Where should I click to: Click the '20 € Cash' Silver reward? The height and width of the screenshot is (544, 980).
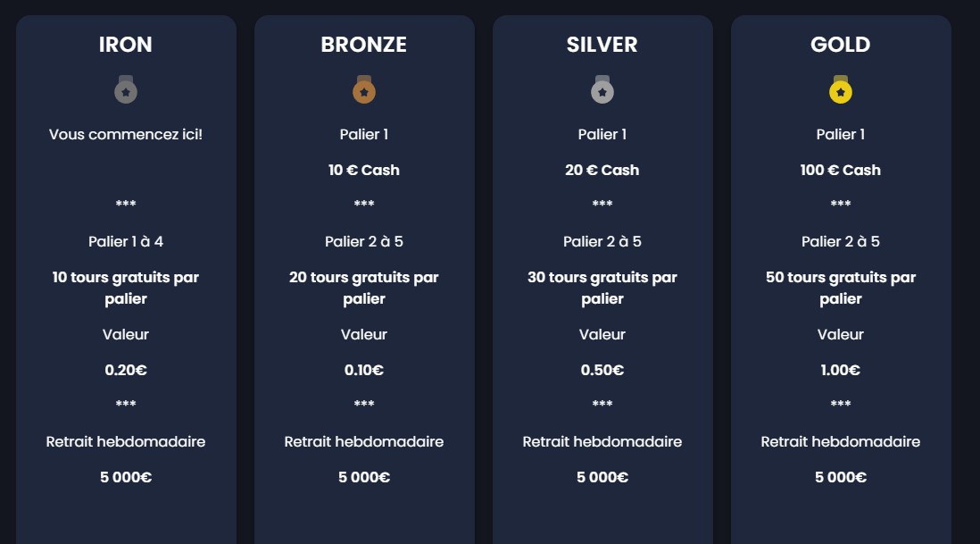(x=602, y=170)
